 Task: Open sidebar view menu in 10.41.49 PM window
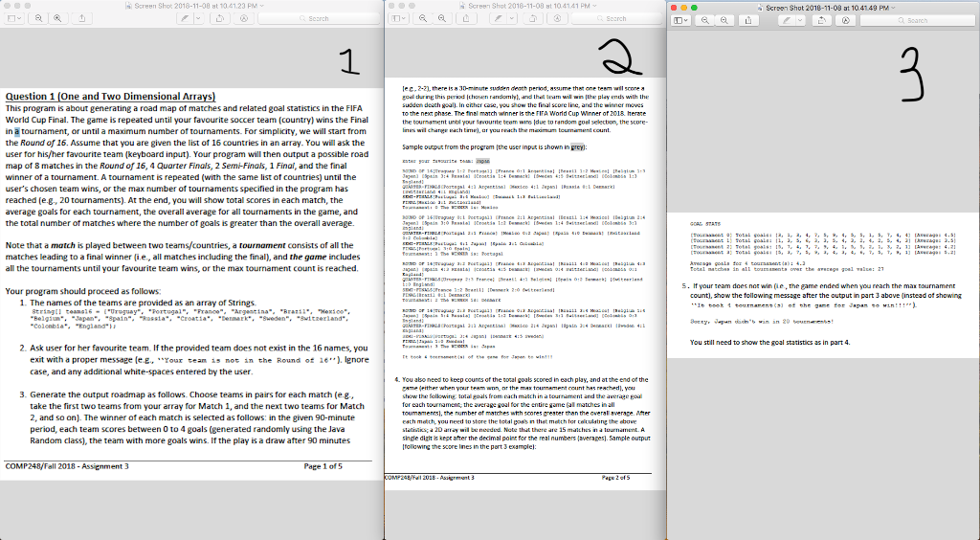click(680, 21)
